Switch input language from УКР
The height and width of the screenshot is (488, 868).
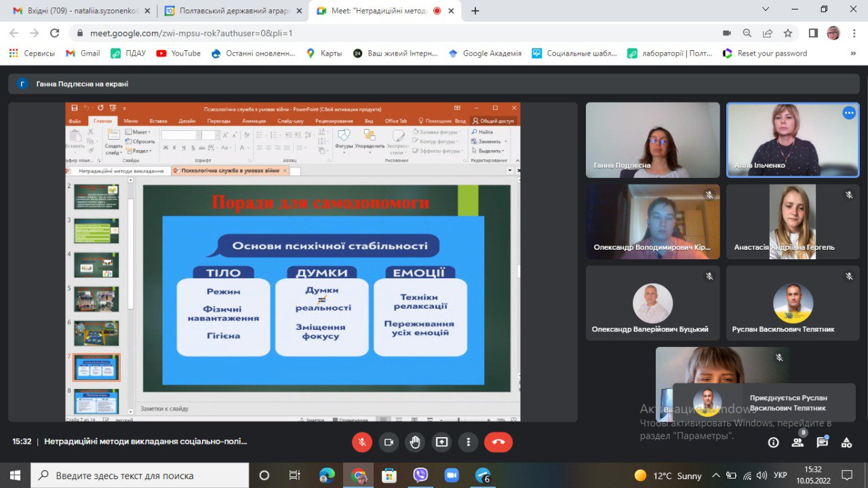pos(781,476)
